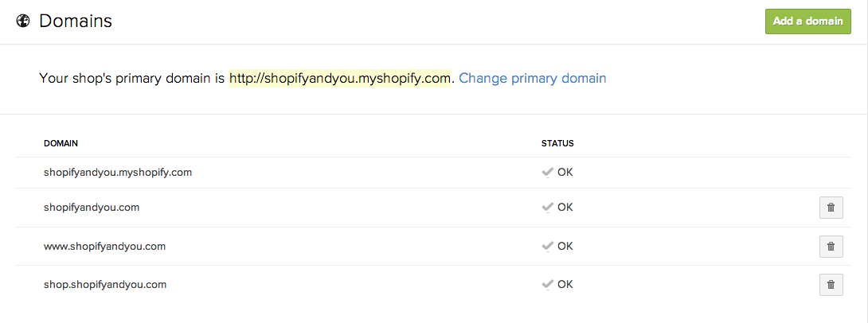The height and width of the screenshot is (323, 868).
Task: Click trash icon for www.shopifyandyou.com
Action: [x=831, y=247]
